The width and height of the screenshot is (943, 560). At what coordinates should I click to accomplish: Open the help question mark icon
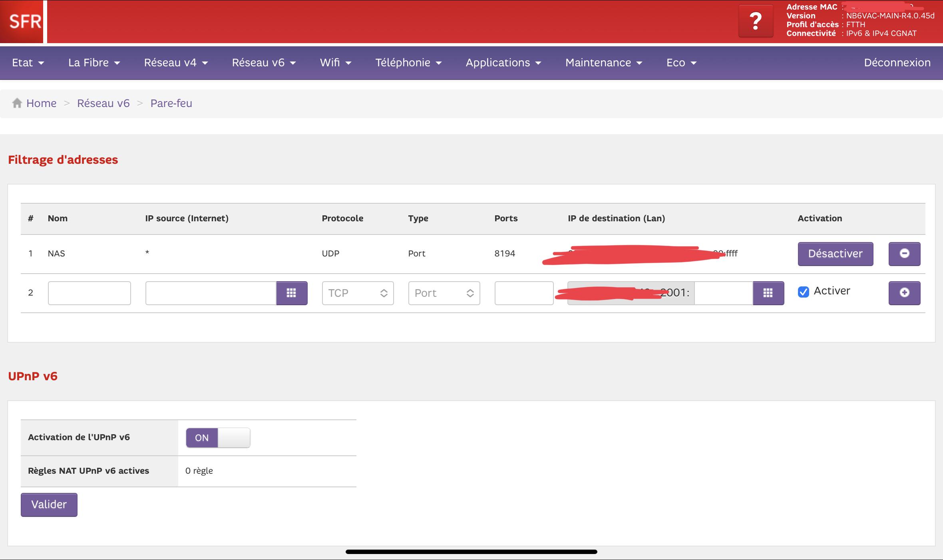tap(755, 22)
